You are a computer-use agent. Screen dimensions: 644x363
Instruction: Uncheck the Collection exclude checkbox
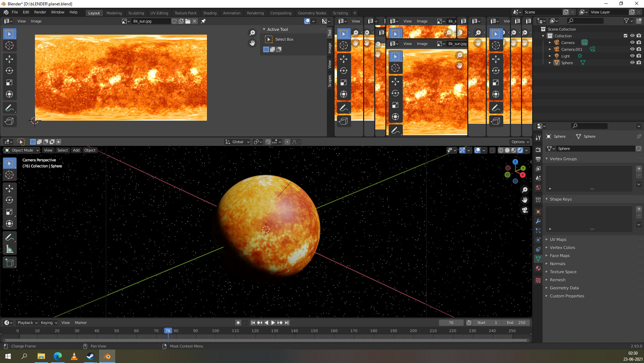625,36
